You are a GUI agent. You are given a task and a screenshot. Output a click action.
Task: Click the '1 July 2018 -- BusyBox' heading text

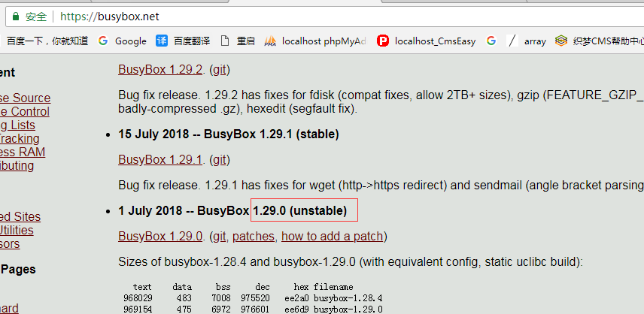[x=184, y=210]
